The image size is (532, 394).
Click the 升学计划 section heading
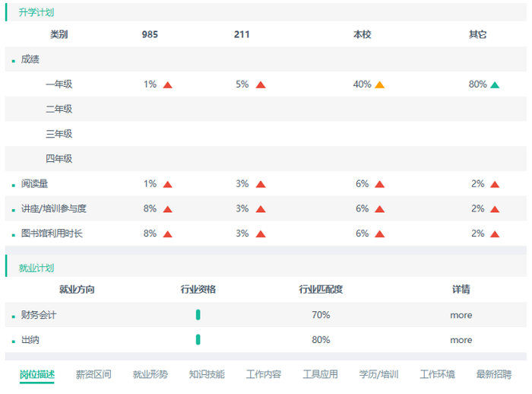click(x=36, y=12)
